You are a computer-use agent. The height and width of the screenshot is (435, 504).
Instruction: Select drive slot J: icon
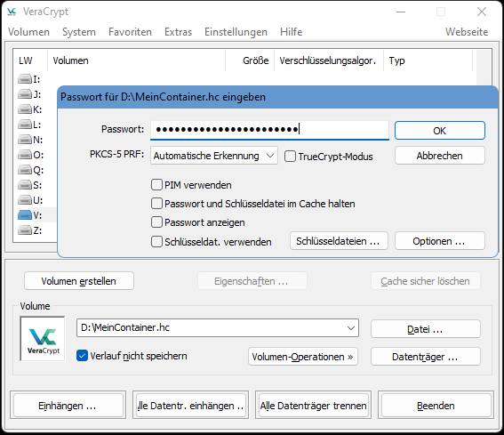[x=24, y=94]
